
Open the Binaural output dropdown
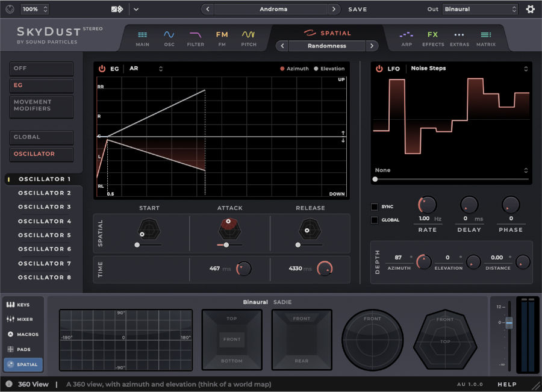click(480, 9)
